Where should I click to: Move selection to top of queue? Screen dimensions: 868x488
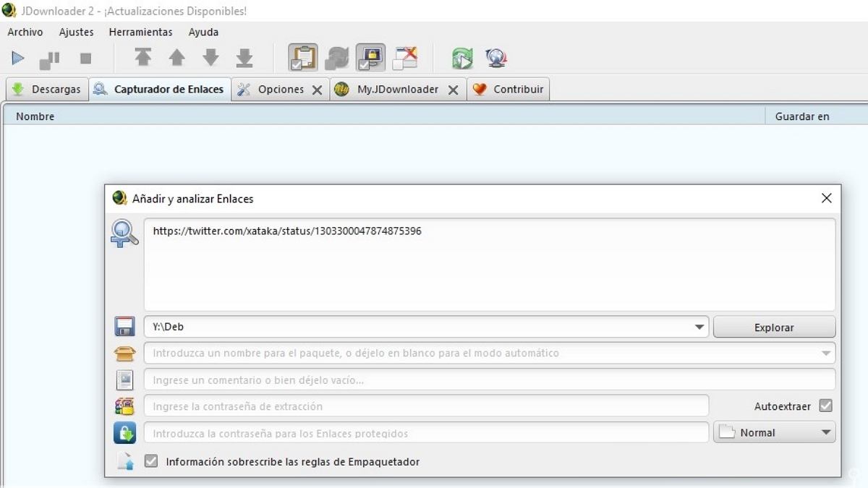143,57
